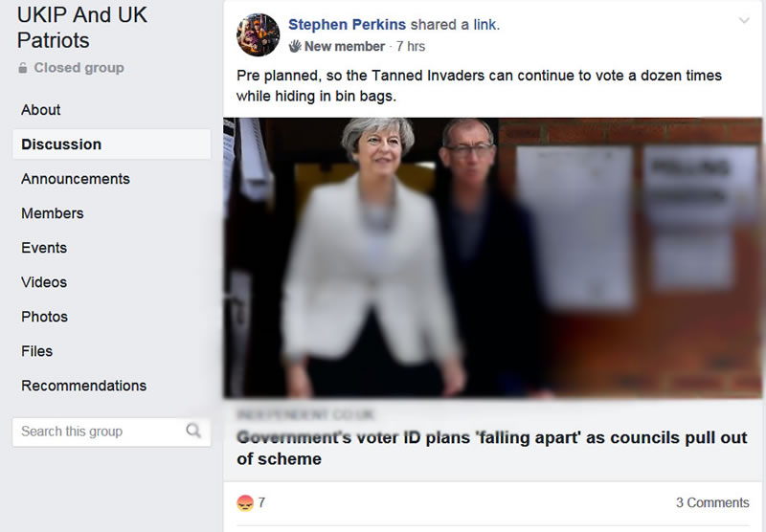Open the Events page
This screenshot has width=766, height=532.
pyautogui.click(x=44, y=248)
